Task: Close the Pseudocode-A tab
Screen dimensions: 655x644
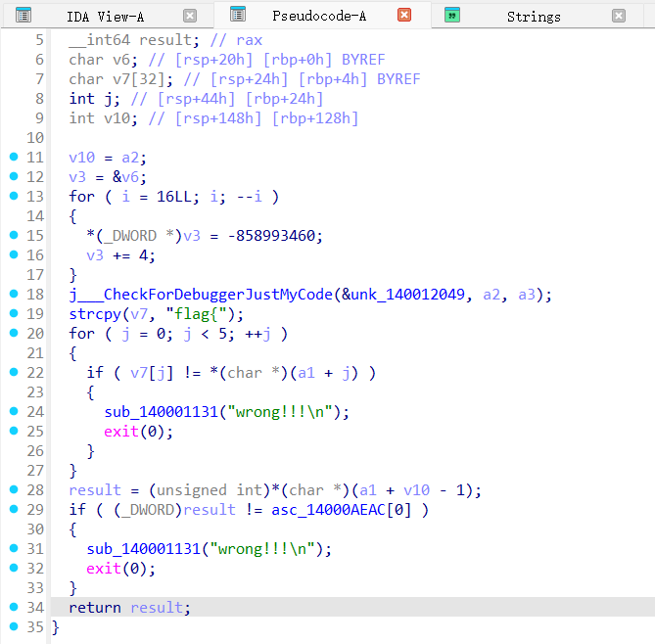Action: 404,15
